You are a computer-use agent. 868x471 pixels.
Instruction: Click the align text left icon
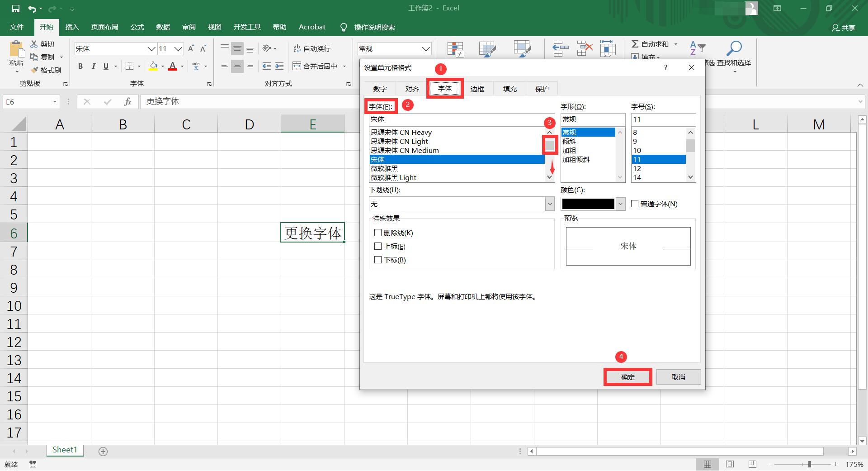coord(224,67)
